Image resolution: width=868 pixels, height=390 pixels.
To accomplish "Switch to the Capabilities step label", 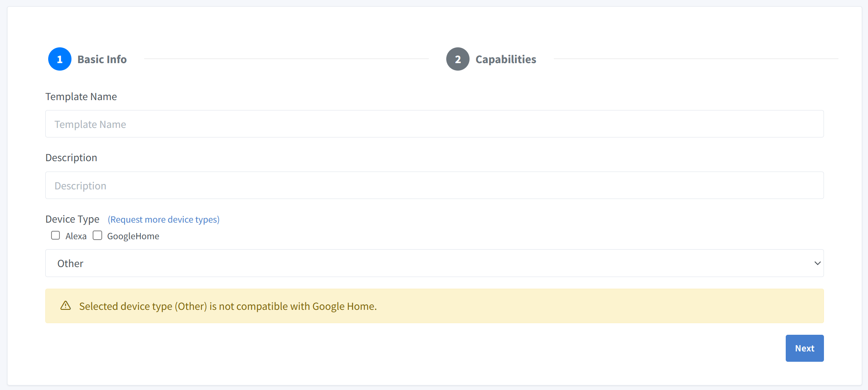I will tap(506, 59).
